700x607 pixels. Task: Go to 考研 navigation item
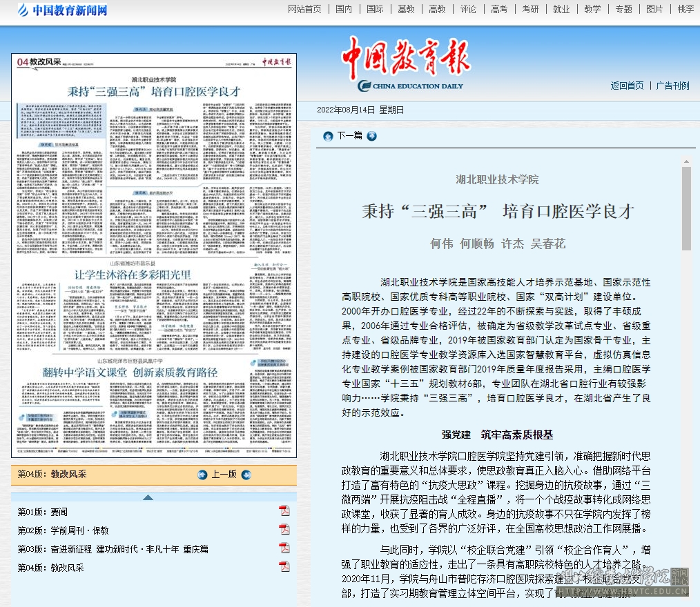point(530,10)
